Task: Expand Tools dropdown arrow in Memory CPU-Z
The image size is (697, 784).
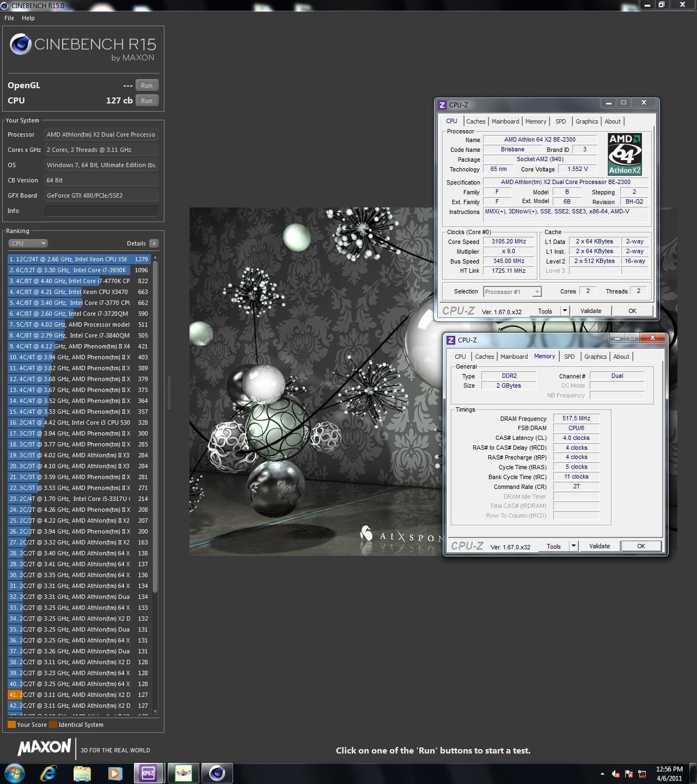Action: tap(573, 547)
